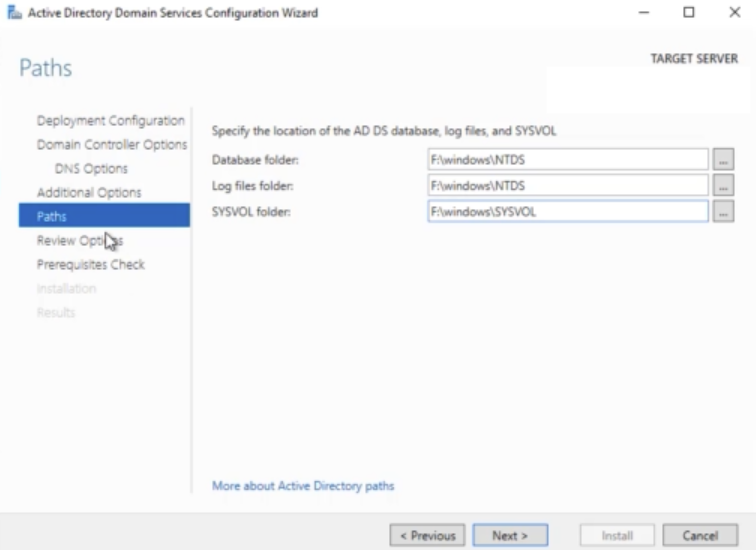Jump to the Review Options step

(x=80, y=241)
